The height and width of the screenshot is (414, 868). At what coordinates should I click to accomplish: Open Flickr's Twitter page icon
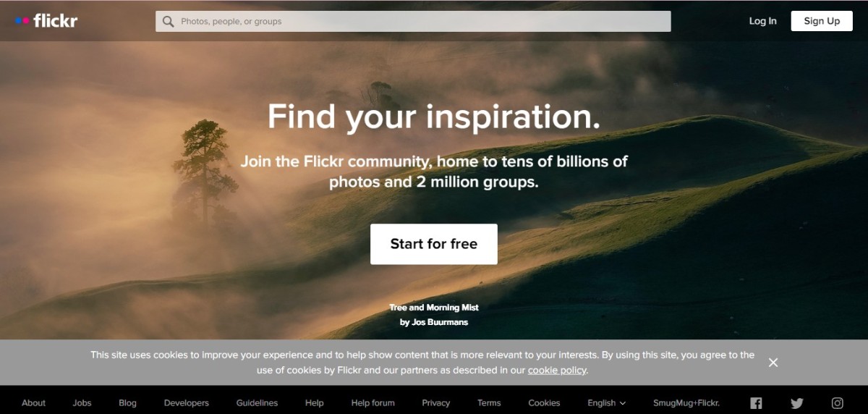[797, 403]
